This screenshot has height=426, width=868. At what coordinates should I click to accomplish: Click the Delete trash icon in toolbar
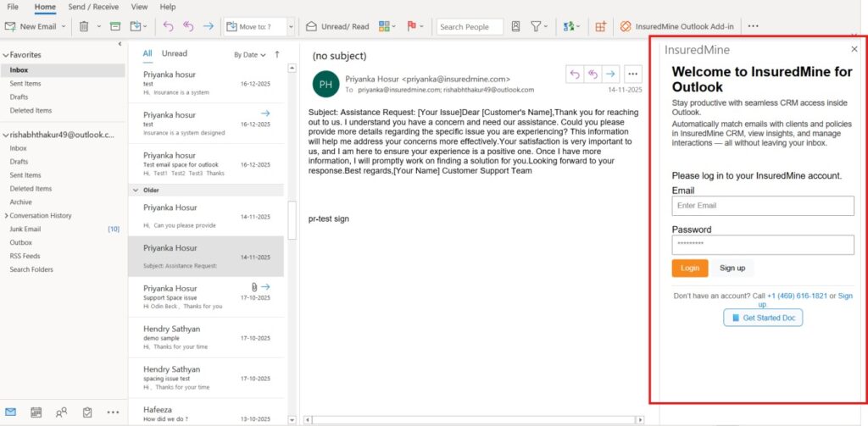click(84, 26)
